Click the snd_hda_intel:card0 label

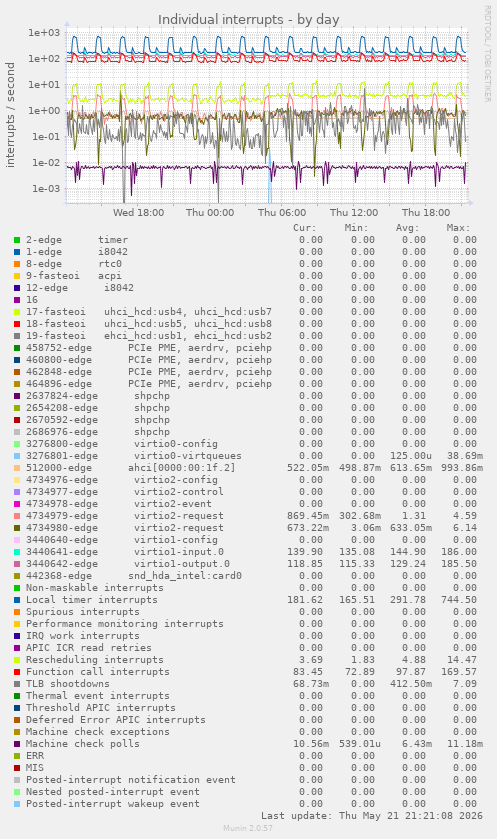(x=185, y=576)
